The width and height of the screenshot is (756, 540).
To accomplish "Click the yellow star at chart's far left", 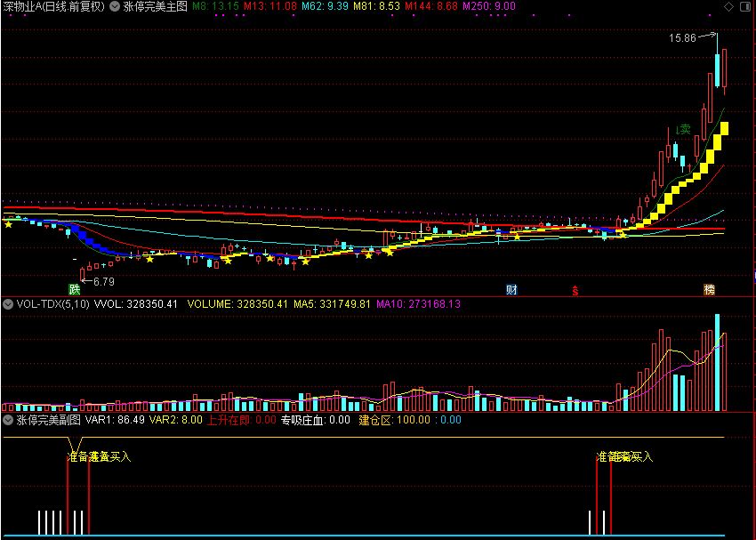I will pyautogui.click(x=9, y=223).
